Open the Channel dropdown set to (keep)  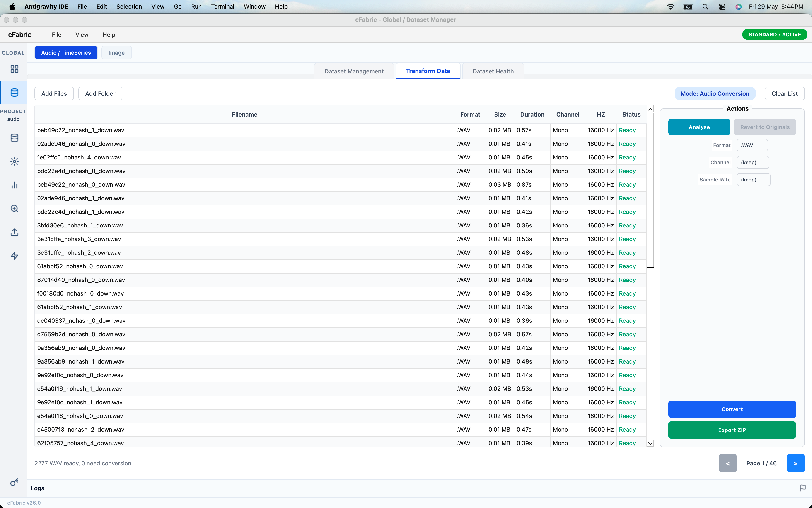pos(753,162)
